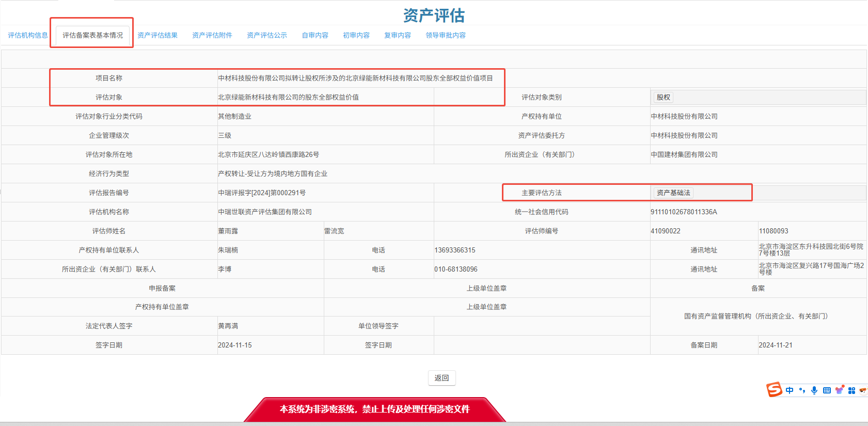Screen dimensions: 868x426
Task: Toggle the 中 Chinese/English input mode icon
Action: pyautogui.click(x=790, y=390)
